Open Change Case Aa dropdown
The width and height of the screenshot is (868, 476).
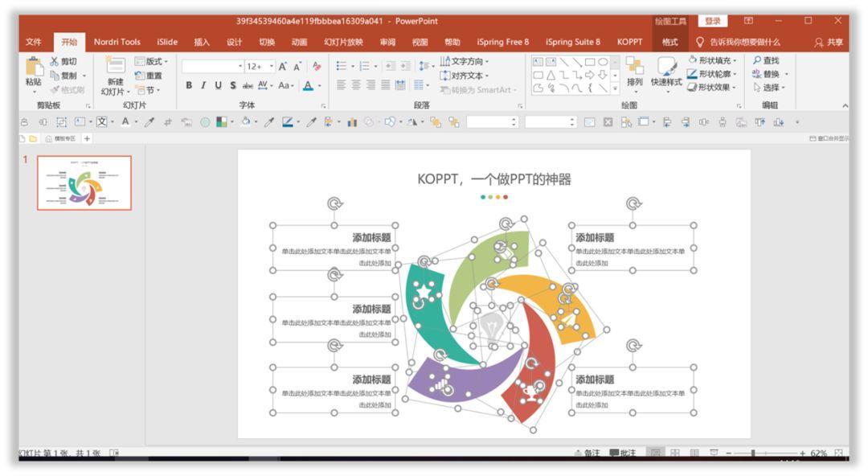[x=285, y=85]
